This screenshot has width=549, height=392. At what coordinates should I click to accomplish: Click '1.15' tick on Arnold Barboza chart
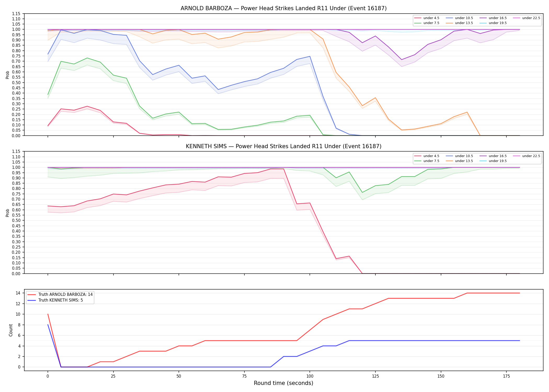click(x=16, y=14)
